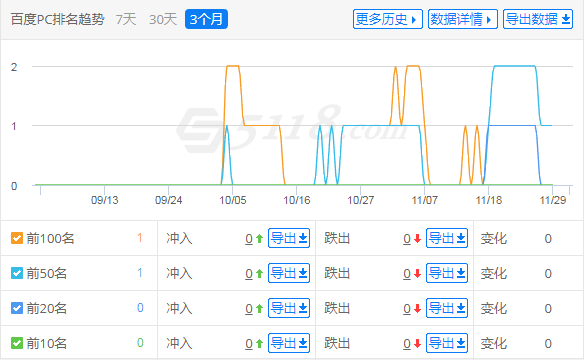The height and width of the screenshot is (360, 584).
Task: Click the orange count 1 beside 前100名
Action: click(140, 238)
